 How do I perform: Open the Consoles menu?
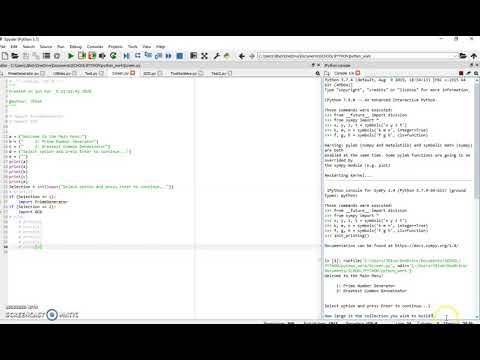(x=95, y=47)
